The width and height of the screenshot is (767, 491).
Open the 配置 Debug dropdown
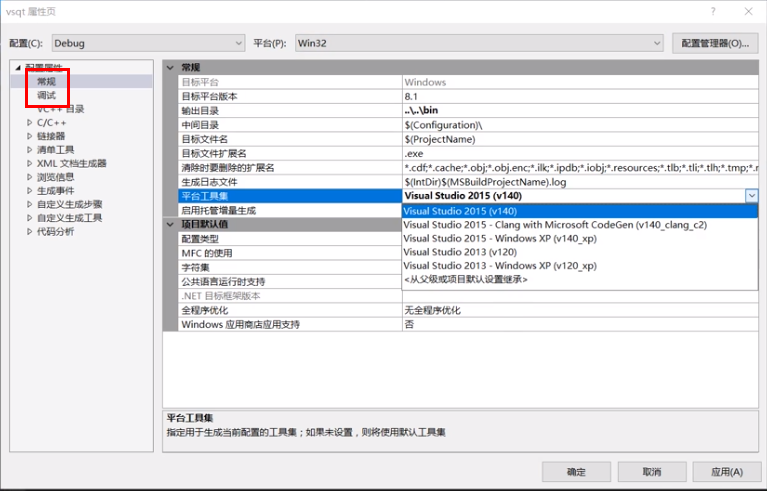(237, 43)
